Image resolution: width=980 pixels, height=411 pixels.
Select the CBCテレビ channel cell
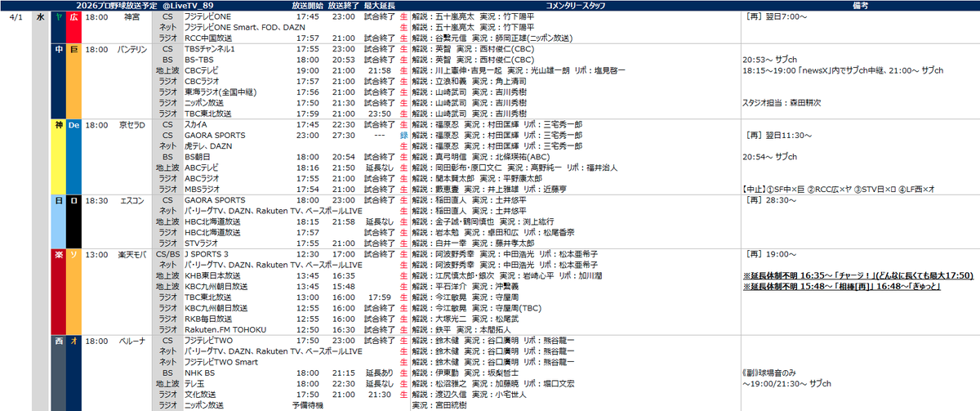203,71
